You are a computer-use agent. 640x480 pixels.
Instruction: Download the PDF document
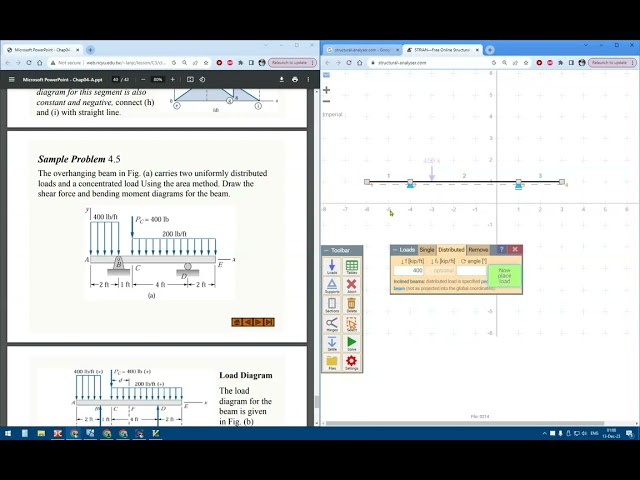tap(282, 80)
